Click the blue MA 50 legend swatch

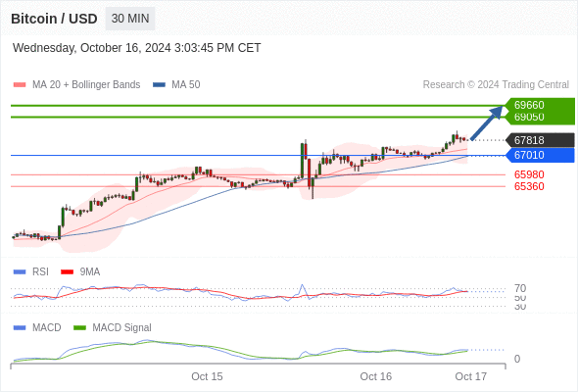159,85
